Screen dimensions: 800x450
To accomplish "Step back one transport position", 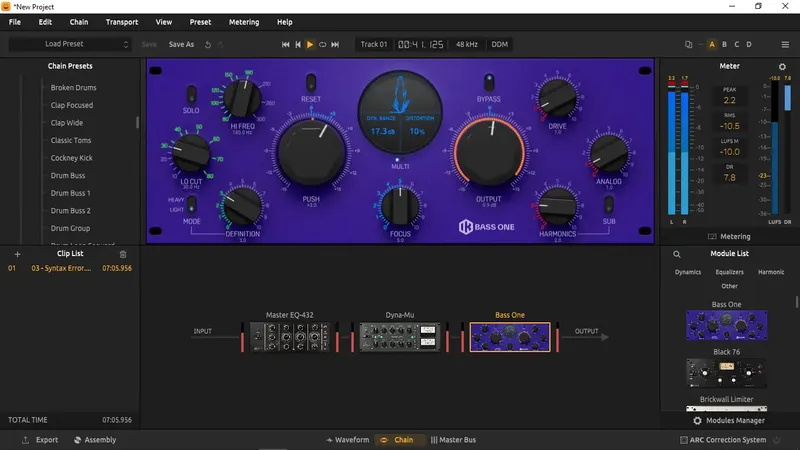I will (x=298, y=44).
